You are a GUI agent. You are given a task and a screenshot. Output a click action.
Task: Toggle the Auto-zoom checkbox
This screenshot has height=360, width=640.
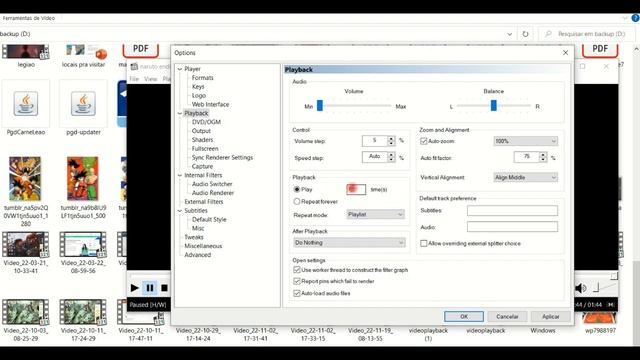coord(423,141)
